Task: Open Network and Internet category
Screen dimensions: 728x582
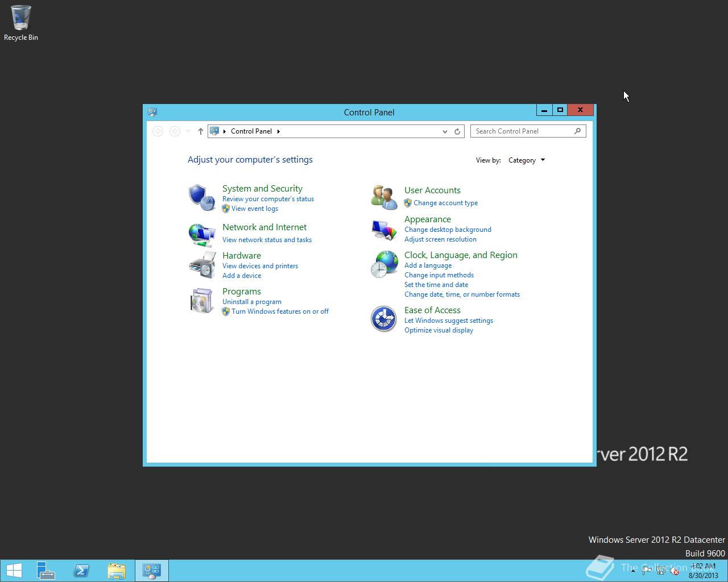Action: pos(264,227)
